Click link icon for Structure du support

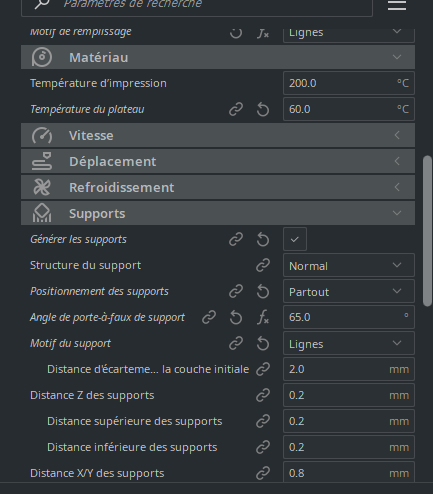(263, 265)
